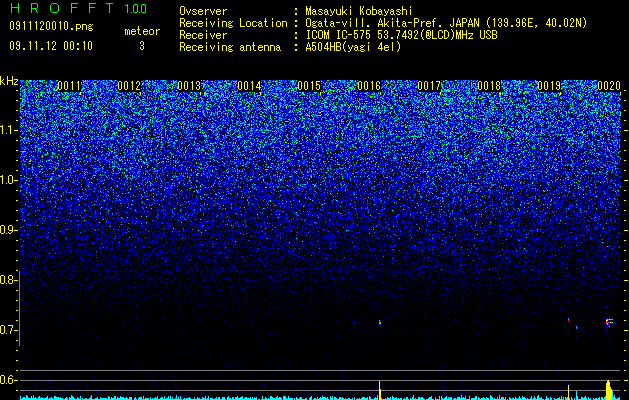Select the 0013 time marker
629x400 pixels.
coord(189,86)
